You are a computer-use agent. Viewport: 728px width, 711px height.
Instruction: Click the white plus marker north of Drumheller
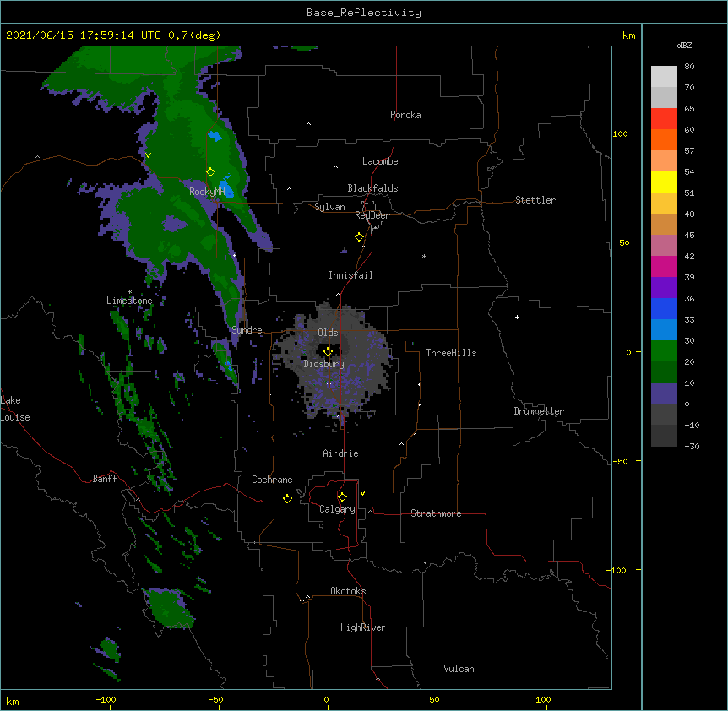tap(517, 317)
